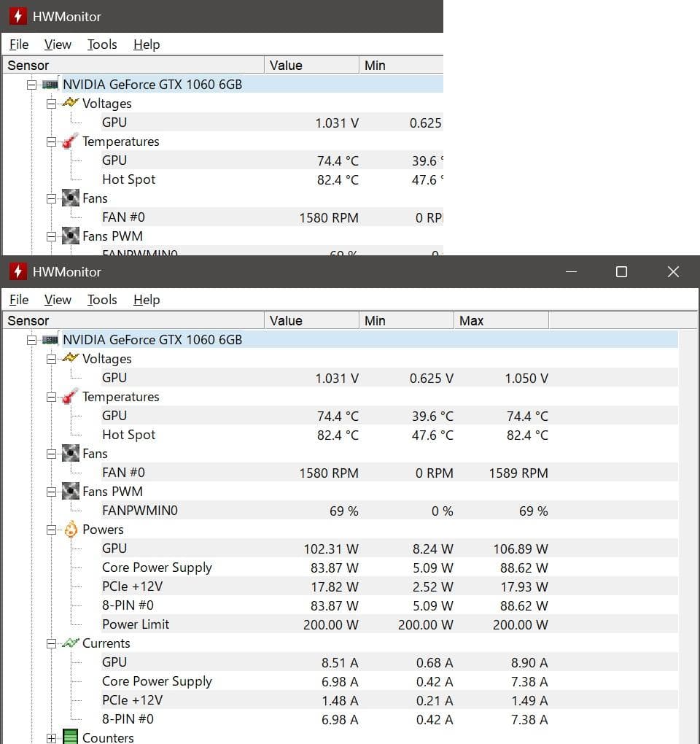Collapse the NVIDIA GeForce node in the upper window
The width and height of the screenshot is (700, 744).
click(x=32, y=85)
